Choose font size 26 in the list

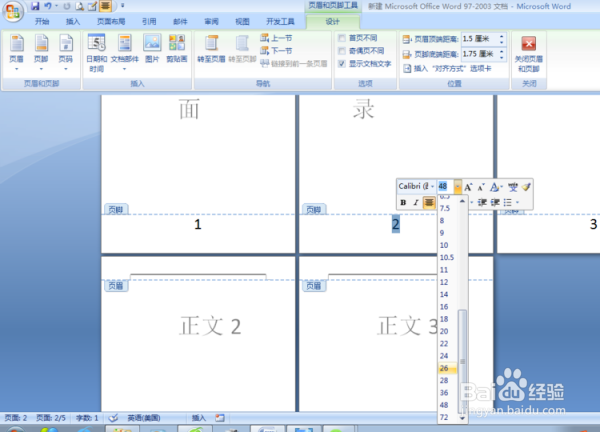[447, 368]
